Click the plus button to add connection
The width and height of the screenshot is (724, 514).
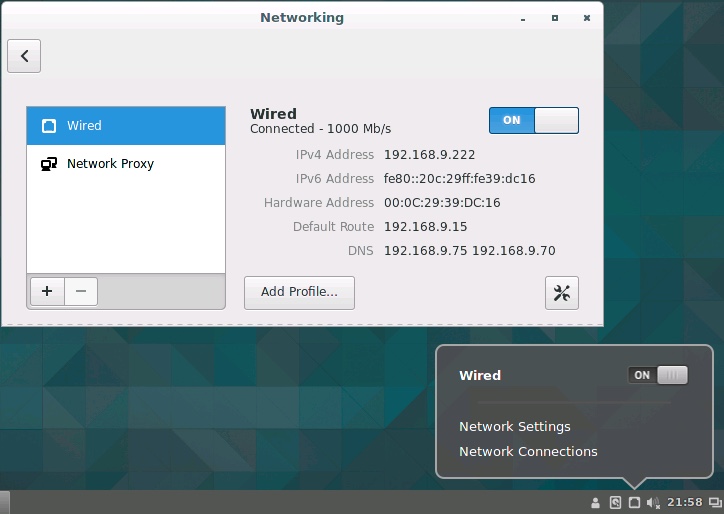pos(46,291)
